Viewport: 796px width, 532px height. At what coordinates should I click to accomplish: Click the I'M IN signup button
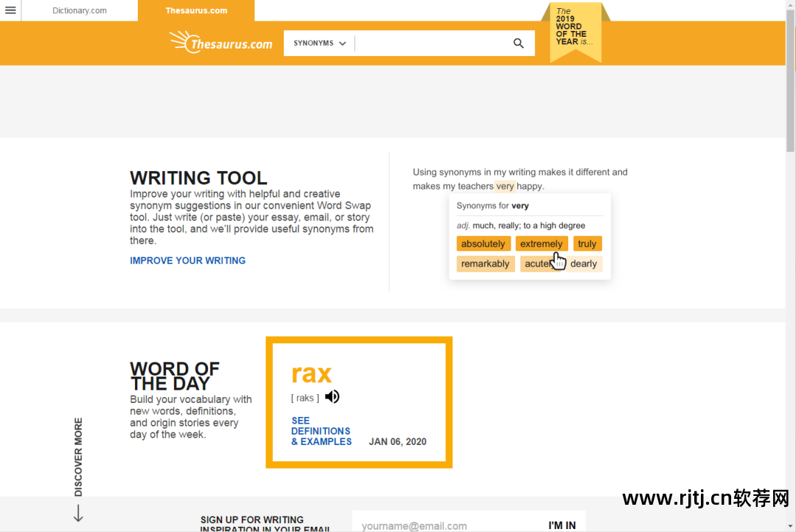point(562,525)
